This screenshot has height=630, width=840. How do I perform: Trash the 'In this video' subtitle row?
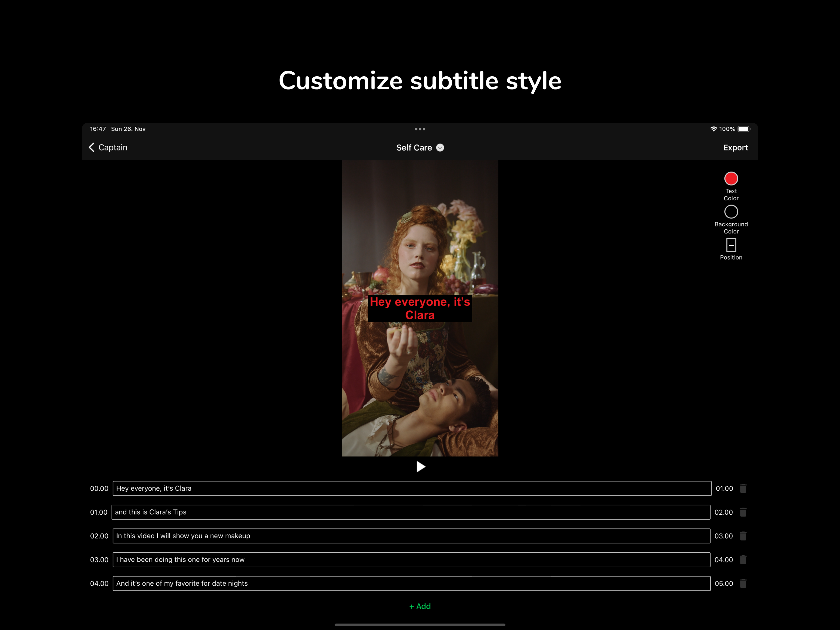point(743,536)
